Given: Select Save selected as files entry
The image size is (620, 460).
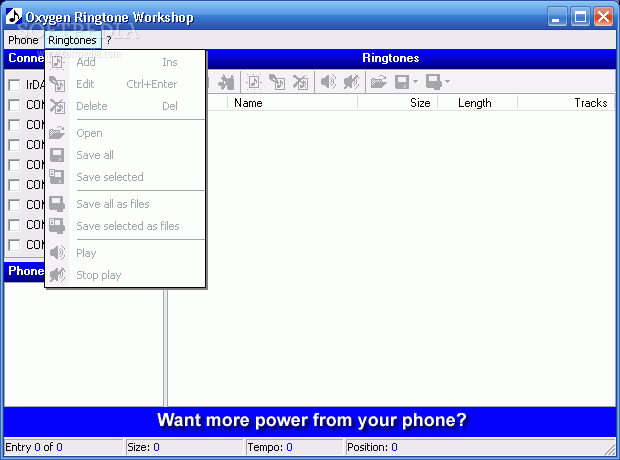Looking at the screenshot, I should 125,226.
